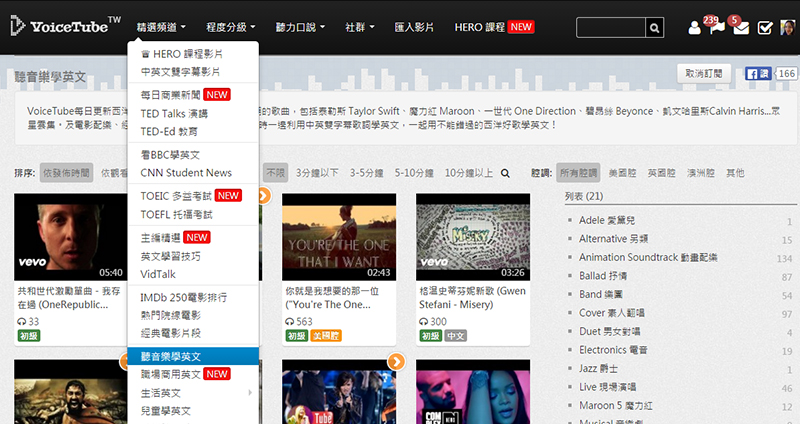
Task: Open the user profile icon with 239 badge
Action: coord(695,28)
